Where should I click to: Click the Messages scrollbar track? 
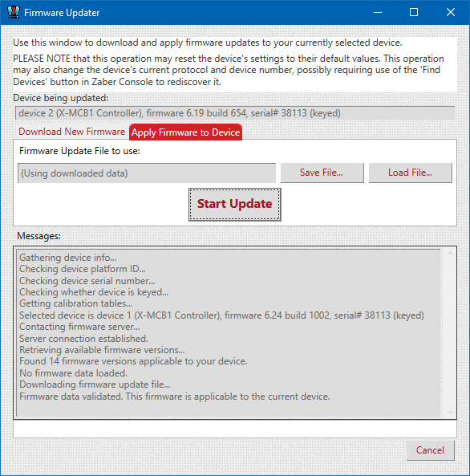(450, 332)
